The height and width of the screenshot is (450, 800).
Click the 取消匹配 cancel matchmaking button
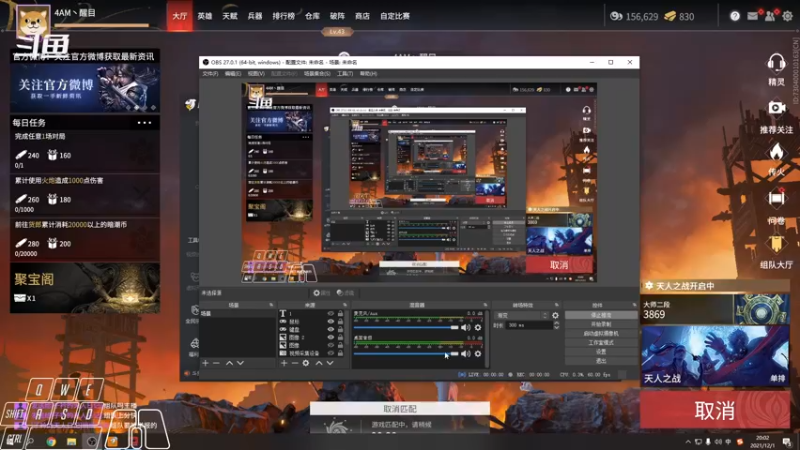pyautogui.click(x=400, y=409)
